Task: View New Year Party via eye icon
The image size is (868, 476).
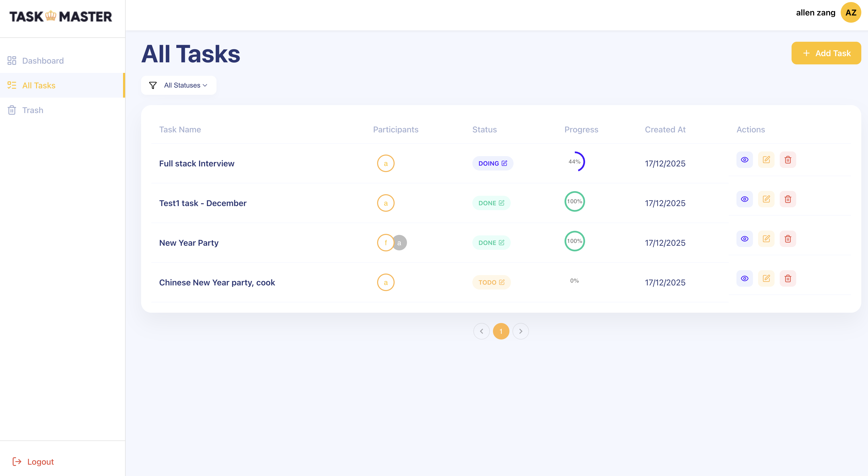Action: (744, 239)
